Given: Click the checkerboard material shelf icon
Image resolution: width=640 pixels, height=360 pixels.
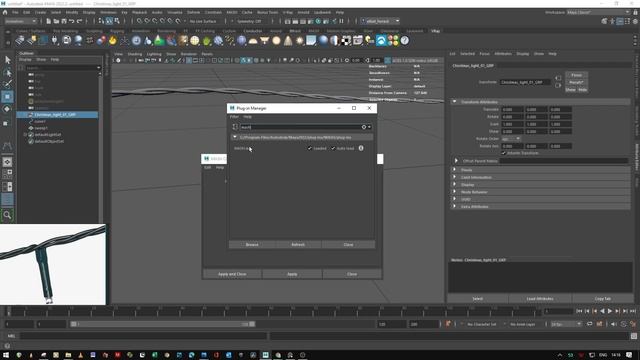Looking at the screenshot, I should pyautogui.click(x=346, y=40).
